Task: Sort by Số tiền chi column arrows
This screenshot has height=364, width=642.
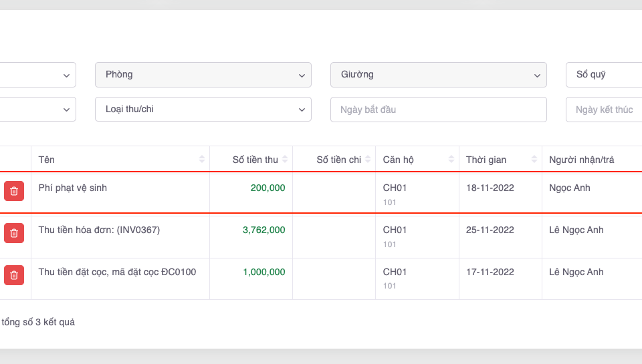Action: coord(368,160)
